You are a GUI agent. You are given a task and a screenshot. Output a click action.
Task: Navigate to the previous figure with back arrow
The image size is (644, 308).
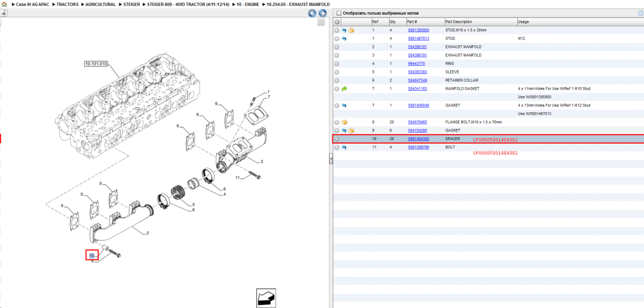(312, 13)
